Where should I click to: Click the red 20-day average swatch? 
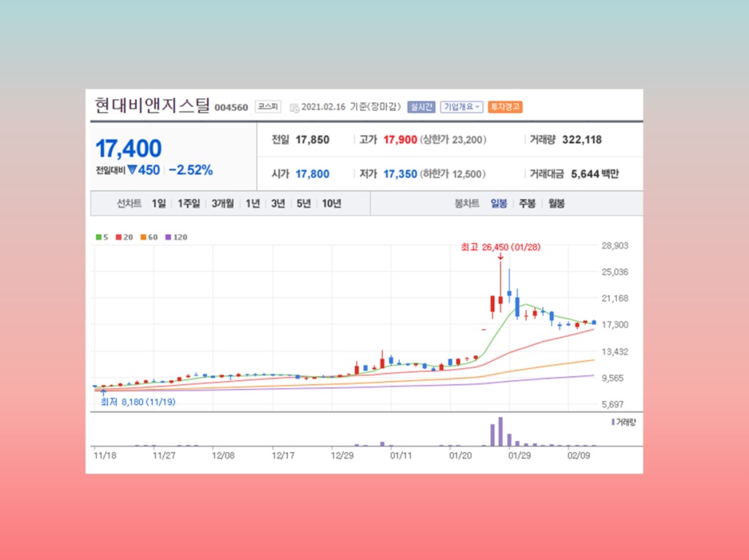click(118, 237)
